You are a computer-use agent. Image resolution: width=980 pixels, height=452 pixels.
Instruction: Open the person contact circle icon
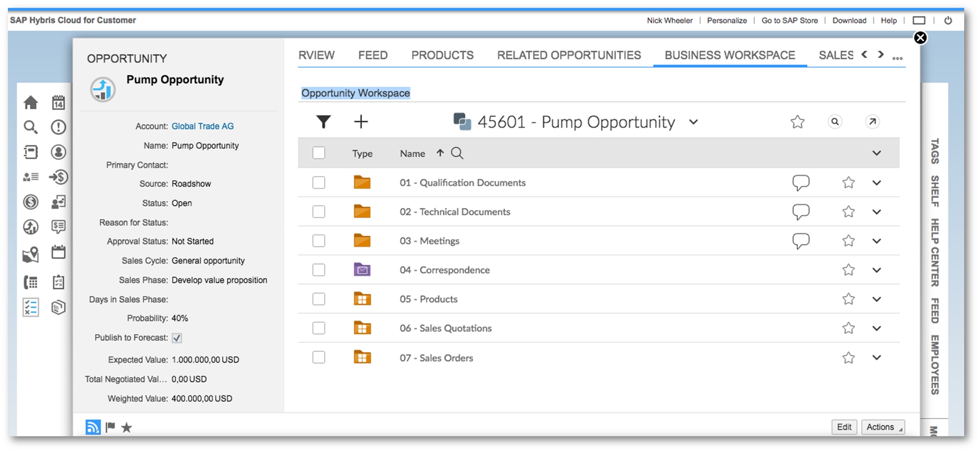(x=58, y=152)
